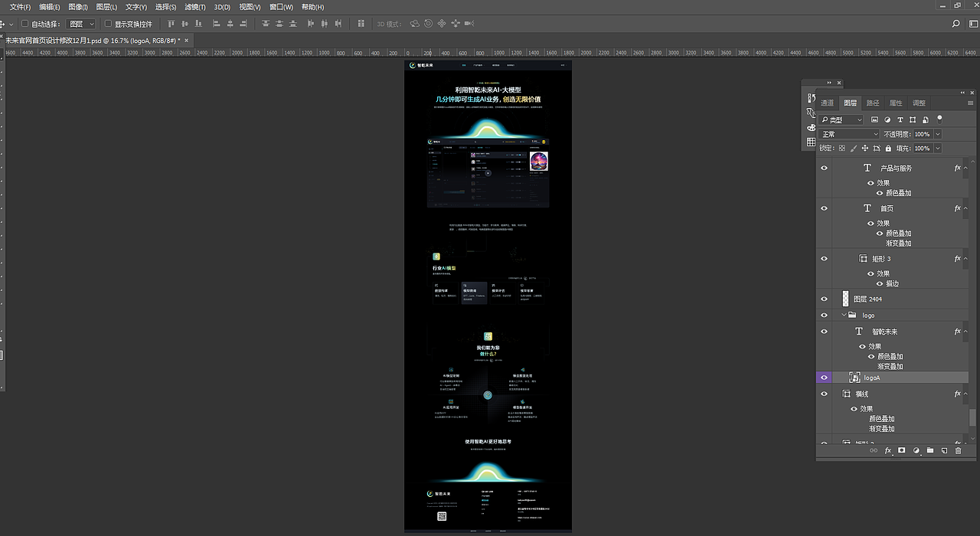Close the 未来官网首页设计 document tab
Screen dimensions: 980x536
point(186,40)
